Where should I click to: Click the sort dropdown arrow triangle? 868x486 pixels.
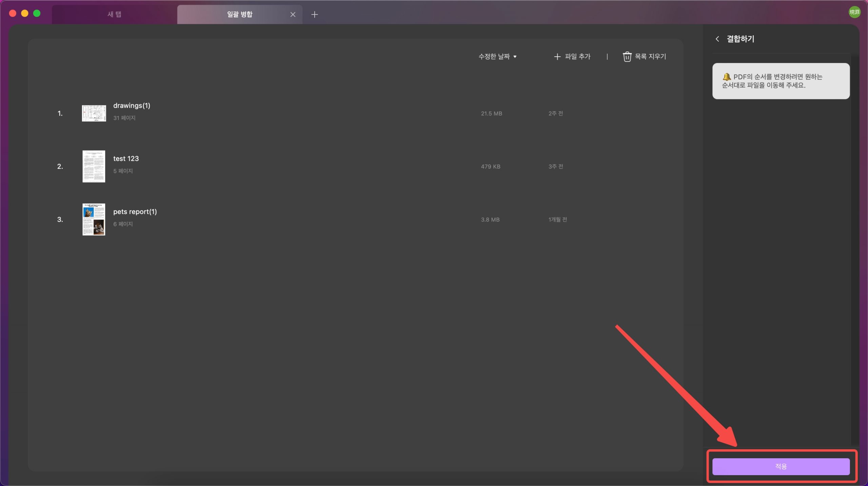[x=515, y=57]
